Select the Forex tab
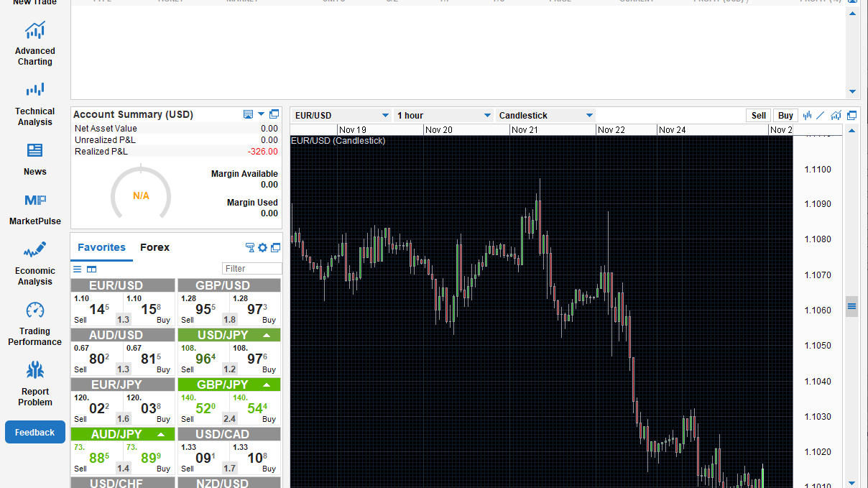Viewport: 868px width, 488px height. [154, 247]
